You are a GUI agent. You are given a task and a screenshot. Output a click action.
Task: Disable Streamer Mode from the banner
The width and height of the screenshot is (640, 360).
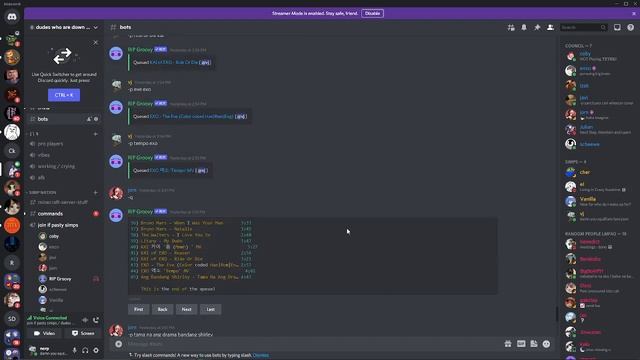(372, 13)
